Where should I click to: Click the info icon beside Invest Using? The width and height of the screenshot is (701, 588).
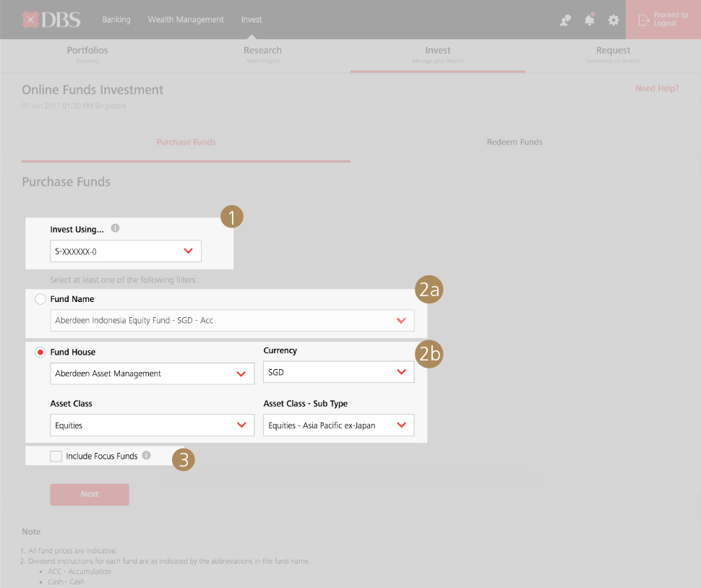pyautogui.click(x=116, y=228)
